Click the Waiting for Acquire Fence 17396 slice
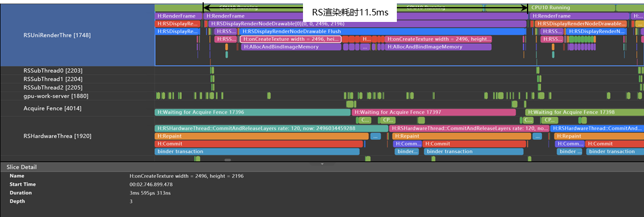The height and width of the screenshot is (217, 644). click(252, 112)
